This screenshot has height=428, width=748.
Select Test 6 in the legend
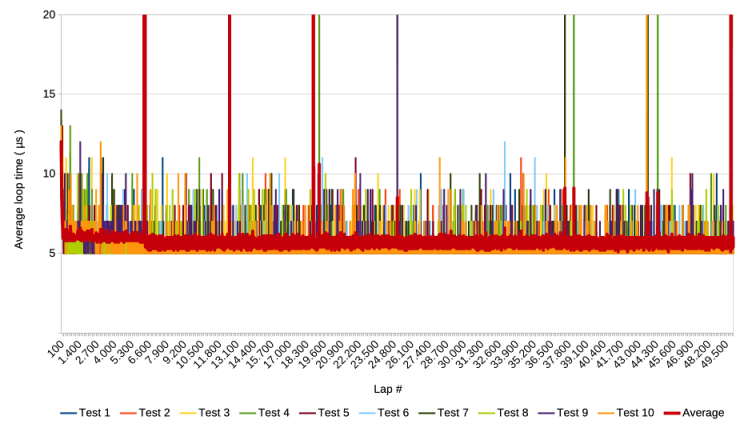point(394,413)
